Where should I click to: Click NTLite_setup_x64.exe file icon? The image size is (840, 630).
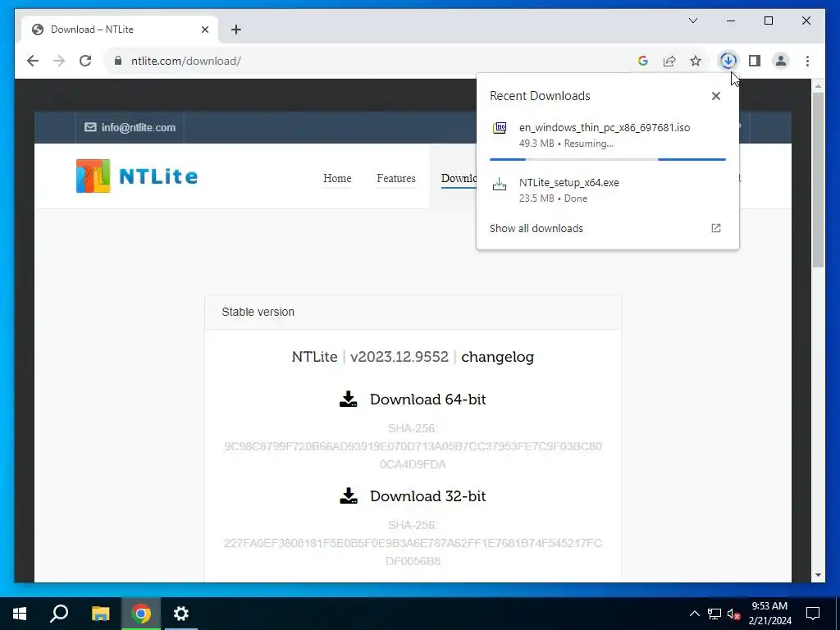pyautogui.click(x=500, y=185)
